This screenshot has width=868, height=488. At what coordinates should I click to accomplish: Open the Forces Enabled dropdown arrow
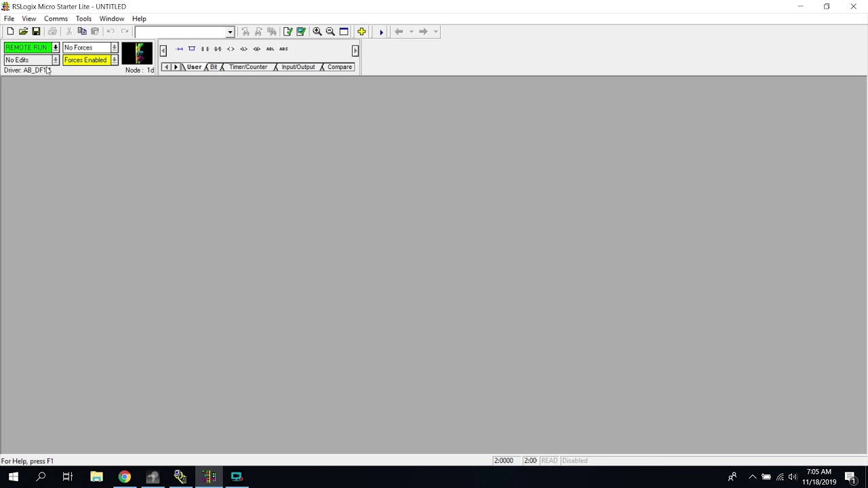click(x=114, y=60)
